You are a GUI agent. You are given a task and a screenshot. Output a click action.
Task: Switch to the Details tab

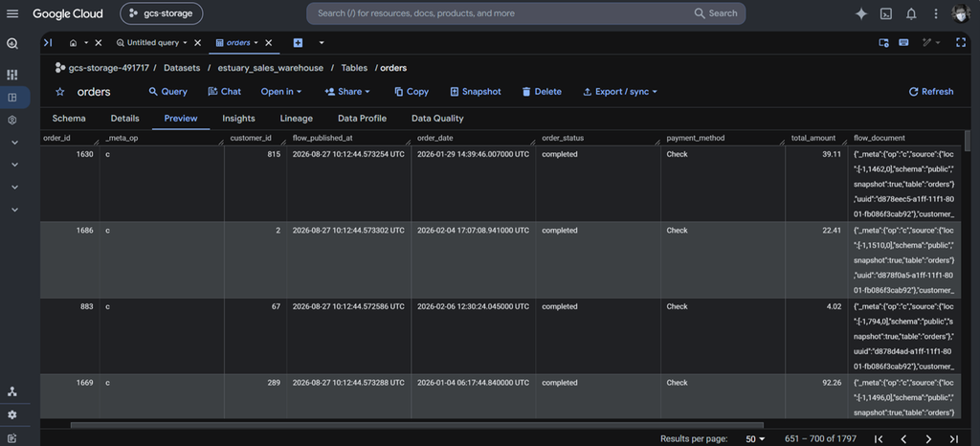pos(125,119)
